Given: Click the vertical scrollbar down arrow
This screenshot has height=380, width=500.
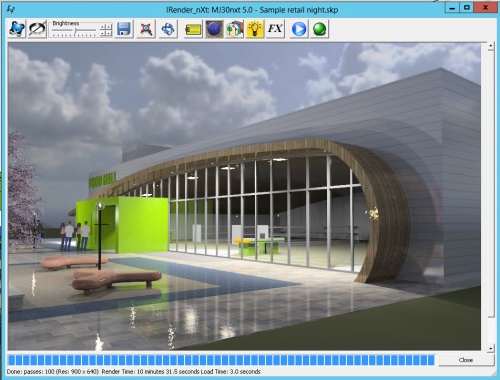Looking at the screenshot, I should (490, 348).
